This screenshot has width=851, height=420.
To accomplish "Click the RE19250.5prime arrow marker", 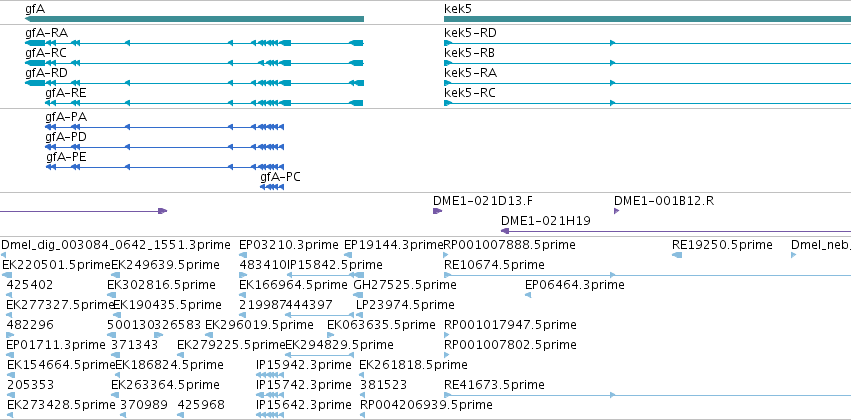I will [677, 255].
